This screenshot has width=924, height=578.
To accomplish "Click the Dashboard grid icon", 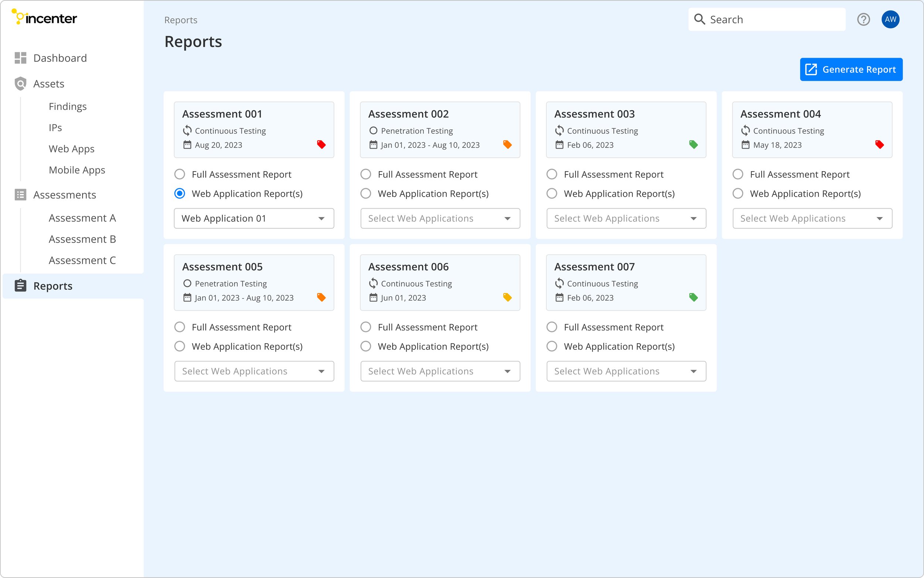I will (x=20, y=58).
